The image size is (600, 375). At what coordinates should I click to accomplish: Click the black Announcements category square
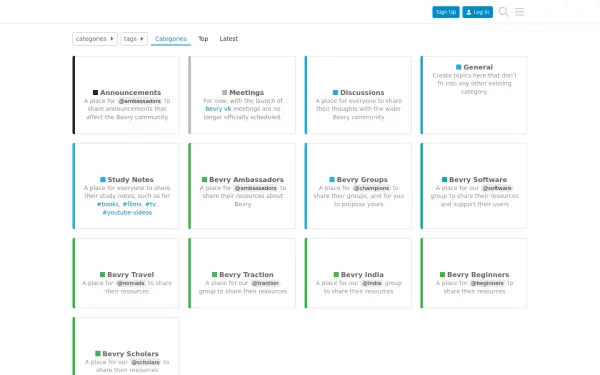pos(95,92)
